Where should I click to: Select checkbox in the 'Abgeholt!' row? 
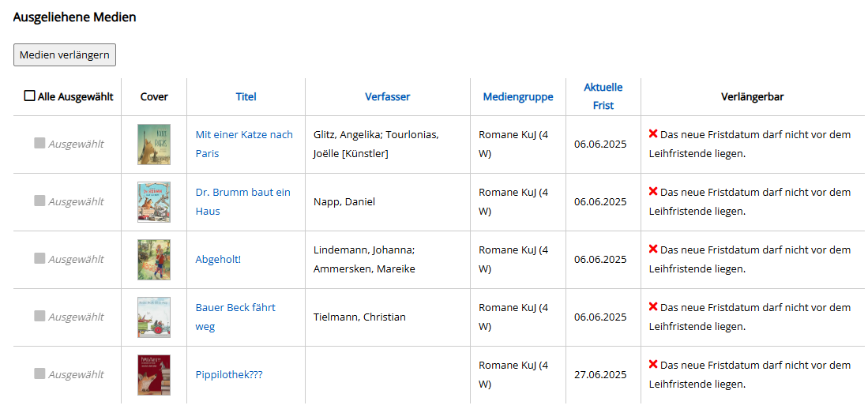(x=39, y=258)
